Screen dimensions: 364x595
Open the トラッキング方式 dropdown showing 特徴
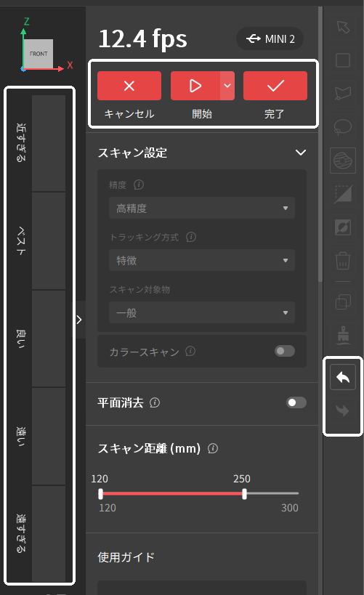point(202,260)
